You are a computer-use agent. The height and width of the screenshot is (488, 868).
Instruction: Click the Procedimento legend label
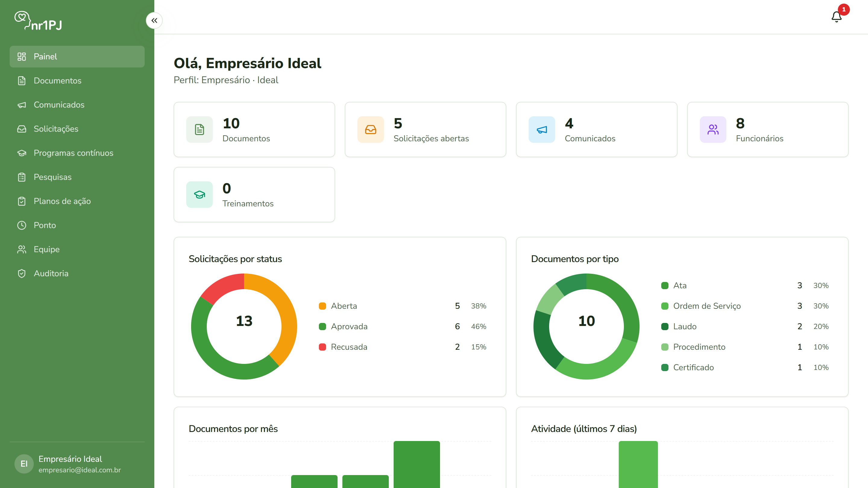click(699, 347)
